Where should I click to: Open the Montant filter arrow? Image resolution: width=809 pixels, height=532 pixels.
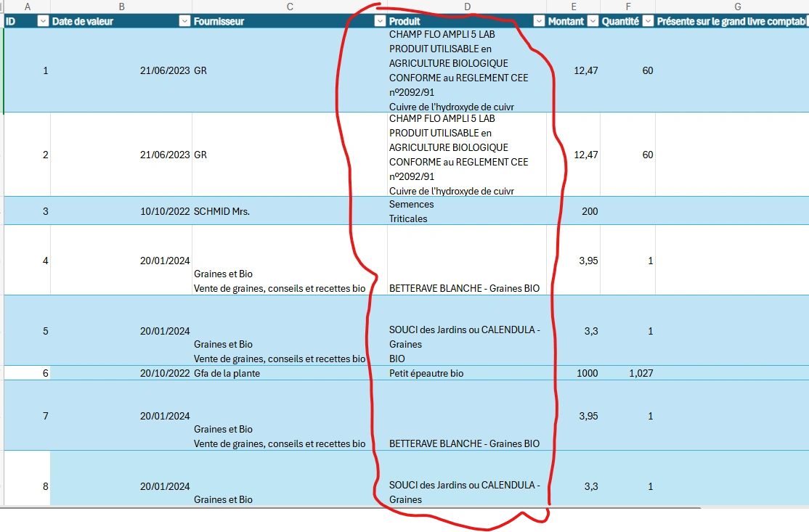coord(593,21)
